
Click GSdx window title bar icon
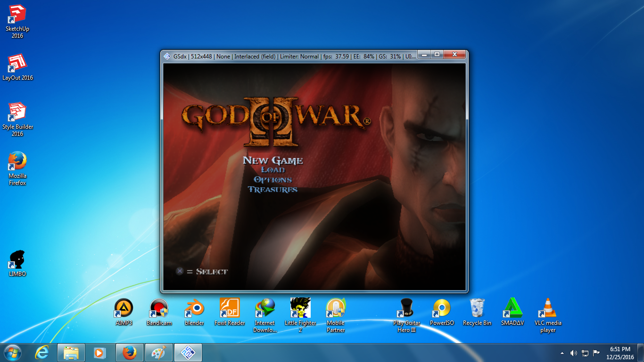167,57
